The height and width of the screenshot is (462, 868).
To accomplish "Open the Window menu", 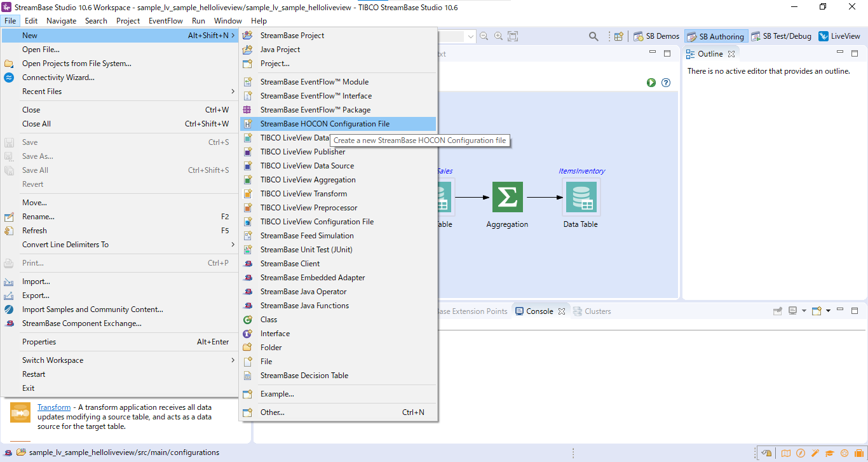I will coord(227,20).
